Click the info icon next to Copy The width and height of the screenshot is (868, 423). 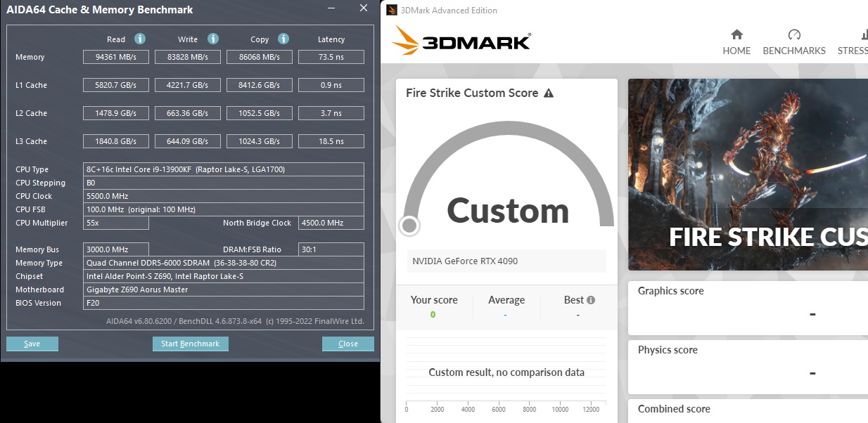[283, 39]
